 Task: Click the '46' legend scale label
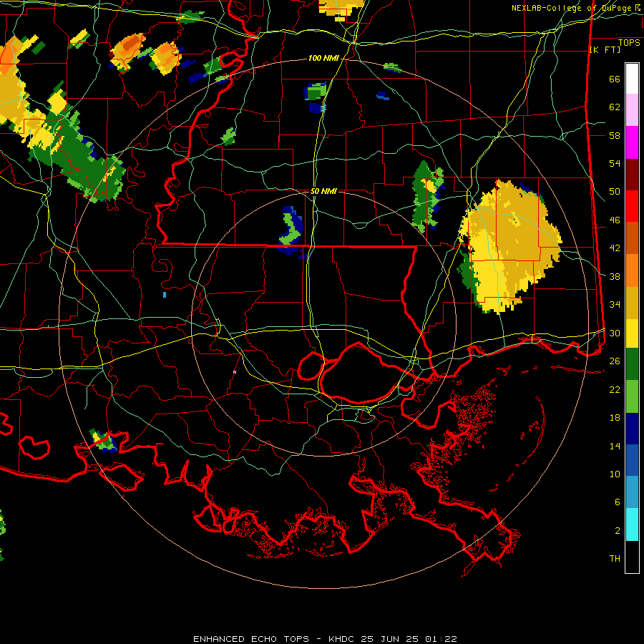615,220
